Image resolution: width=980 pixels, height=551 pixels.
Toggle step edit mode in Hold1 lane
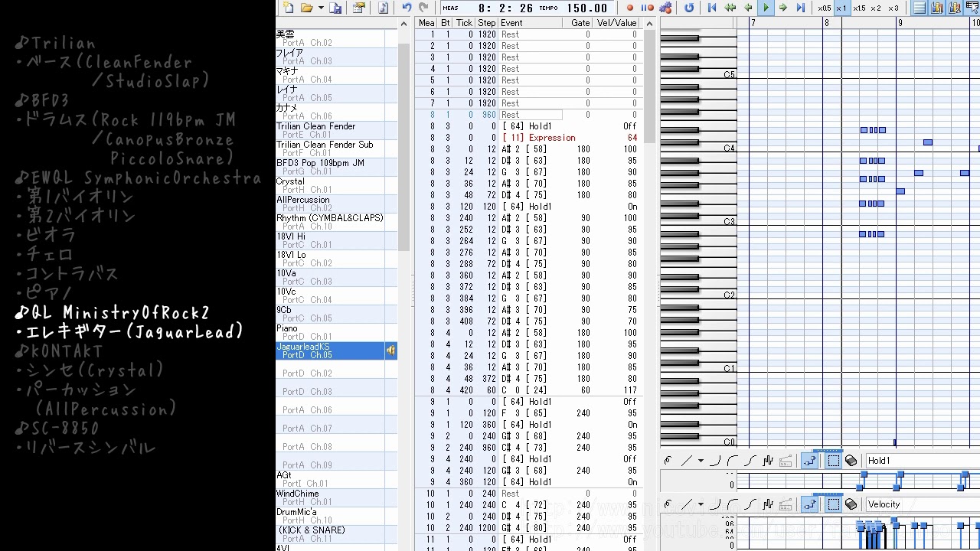[809, 461]
